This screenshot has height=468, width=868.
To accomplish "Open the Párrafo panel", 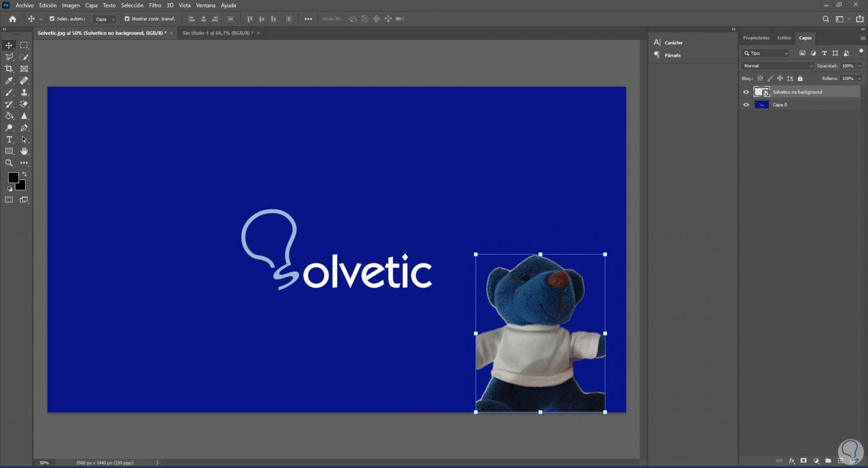I will [x=668, y=55].
